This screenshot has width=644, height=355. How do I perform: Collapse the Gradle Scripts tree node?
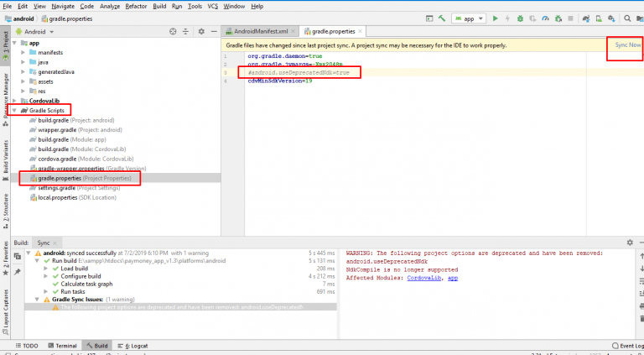click(14, 109)
